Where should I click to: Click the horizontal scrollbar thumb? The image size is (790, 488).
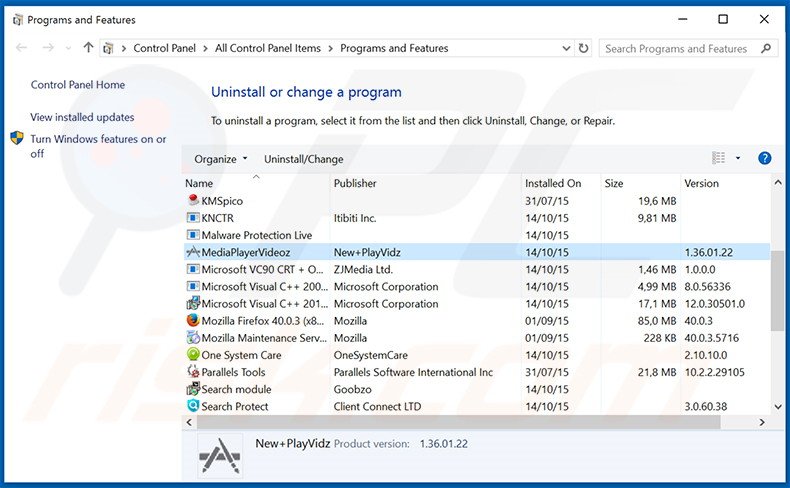tap(458, 422)
